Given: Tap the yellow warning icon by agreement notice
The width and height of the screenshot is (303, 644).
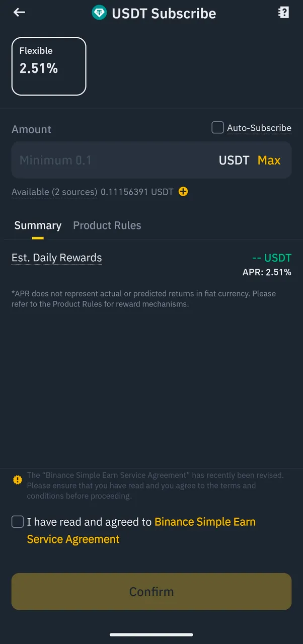Looking at the screenshot, I should (x=18, y=480).
